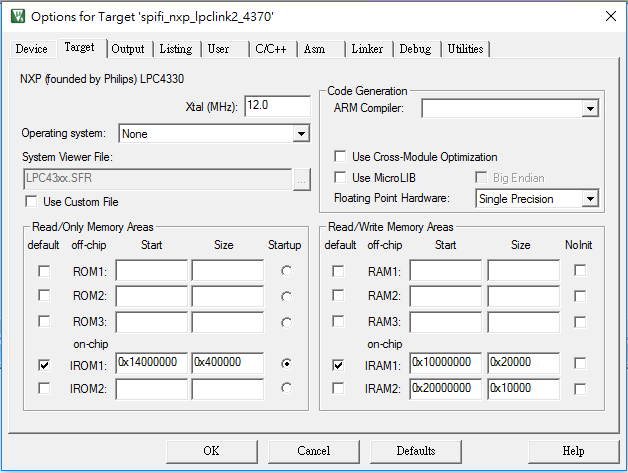Check the RAM3 default checkbox
The width and height of the screenshot is (628, 473).
coord(338,321)
